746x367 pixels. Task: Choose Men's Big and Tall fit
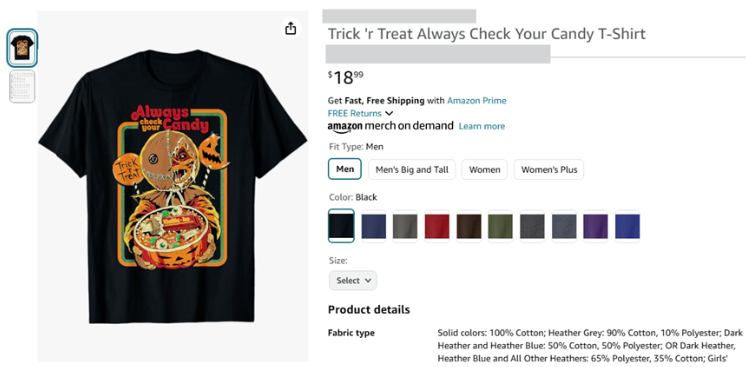(412, 169)
